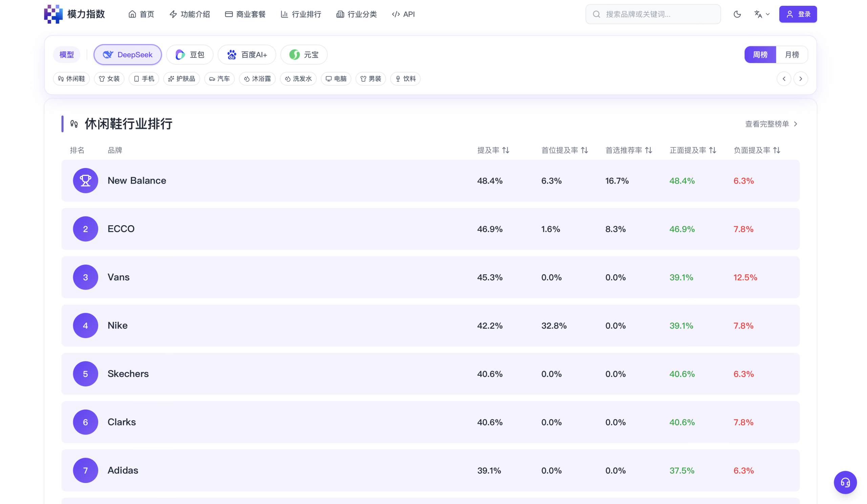
Task: Open the New Balance brand row
Action: pyautogui.click(x=430, y=181)
